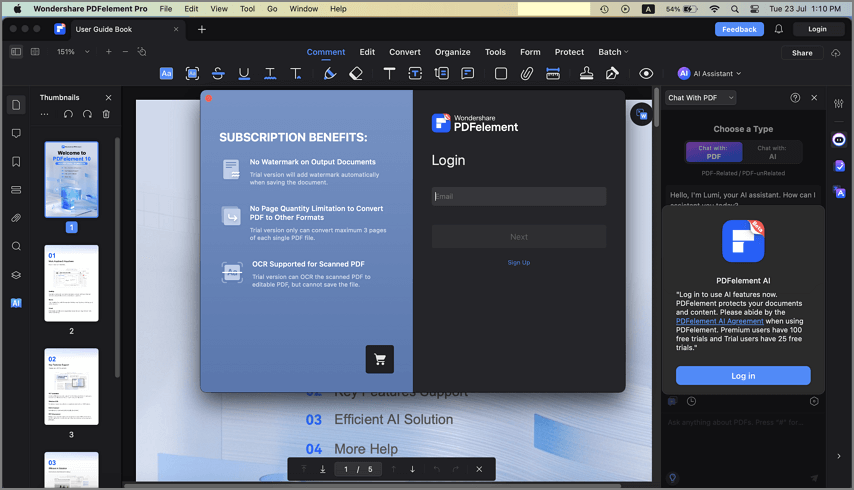Select the Text comment tool
Screen dimensions: 854x490
pos(389,74)
